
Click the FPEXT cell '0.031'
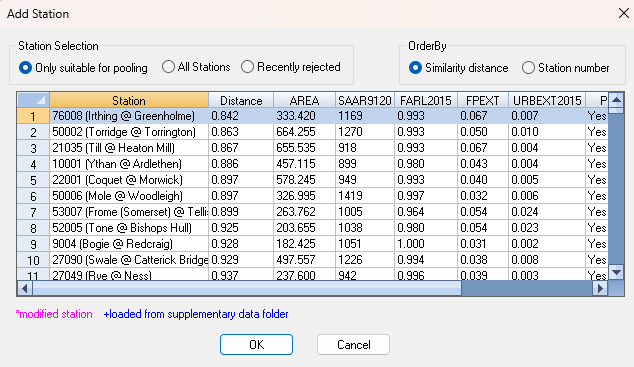coord(483,244)
